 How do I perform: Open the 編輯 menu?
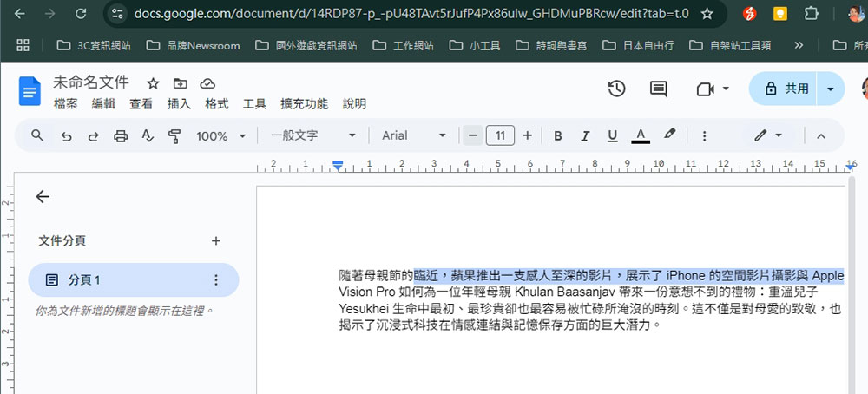pyautogui.click(x=103, y=104)
